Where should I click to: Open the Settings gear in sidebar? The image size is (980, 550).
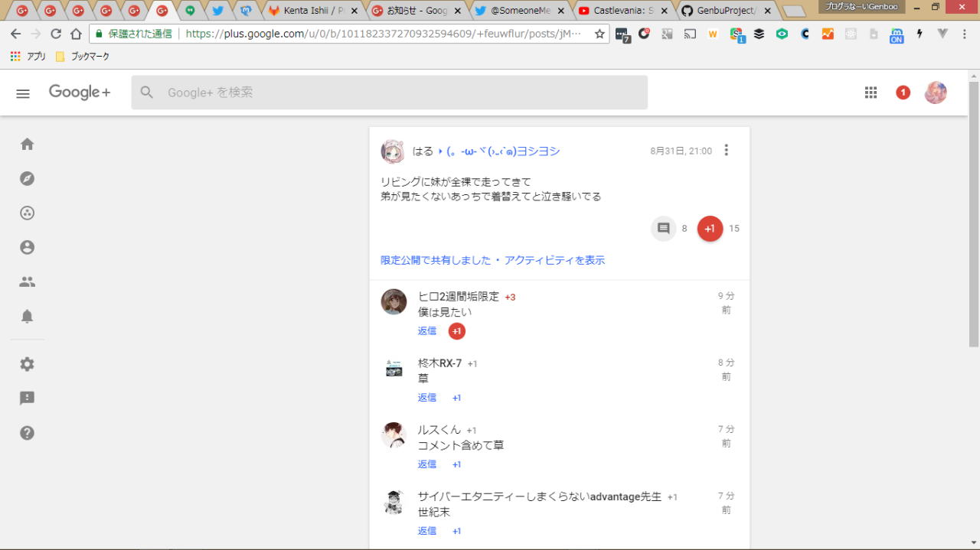pyautogui.click(x=27, y=364)
